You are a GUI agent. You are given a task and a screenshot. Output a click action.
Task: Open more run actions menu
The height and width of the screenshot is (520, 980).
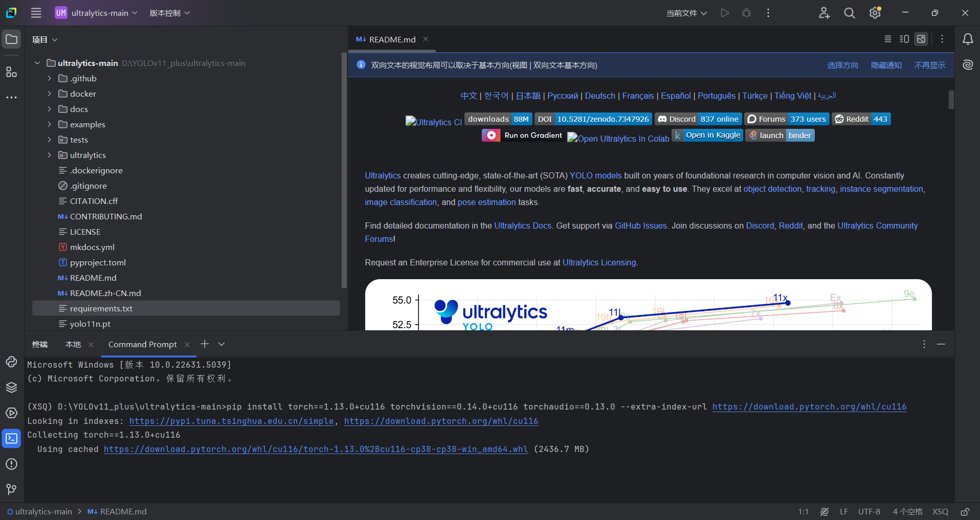768,13
